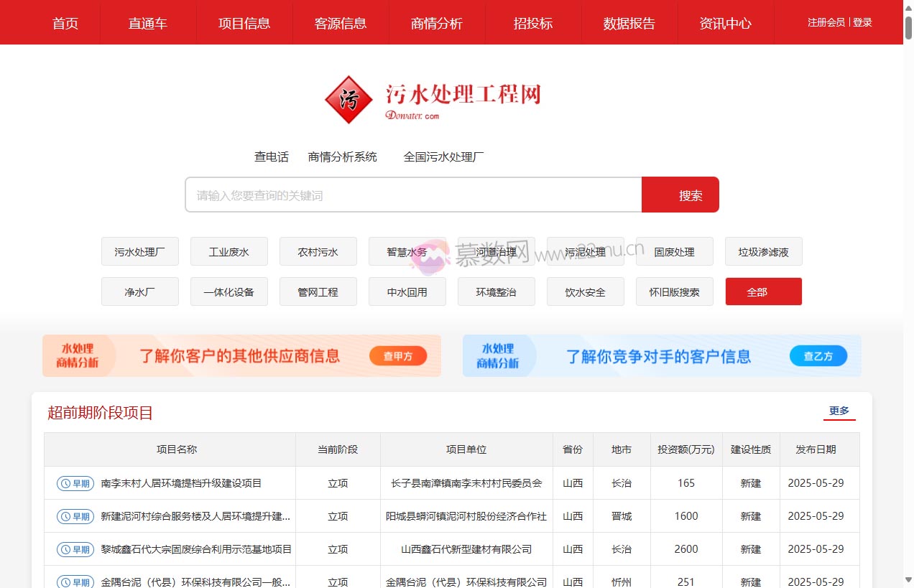Select the 资讯中心 navigation tab
The image size is (914, 588).
click(x=725, y=22)
